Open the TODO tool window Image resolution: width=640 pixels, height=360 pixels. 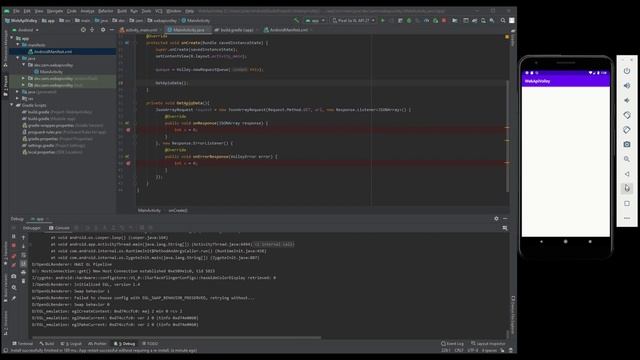click(150, 344)
